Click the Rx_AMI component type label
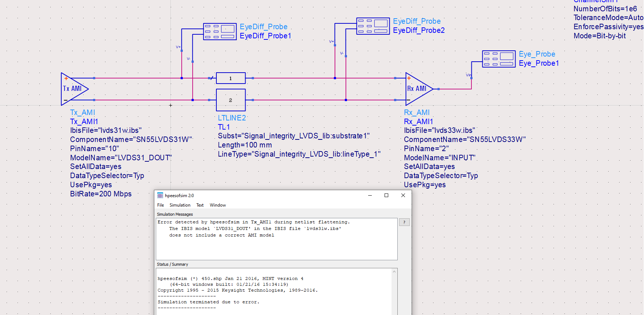 coord(417,112)
